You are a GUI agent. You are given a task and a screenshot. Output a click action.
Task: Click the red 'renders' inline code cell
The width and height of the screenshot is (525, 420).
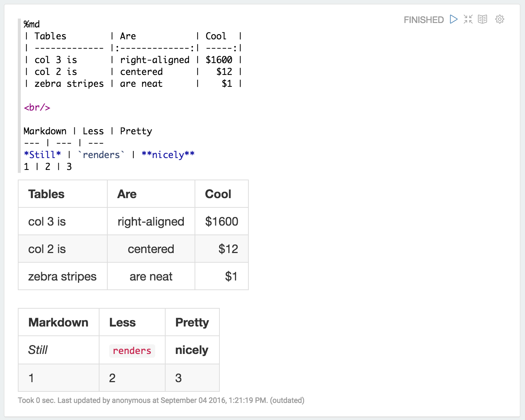pos(132,351)
